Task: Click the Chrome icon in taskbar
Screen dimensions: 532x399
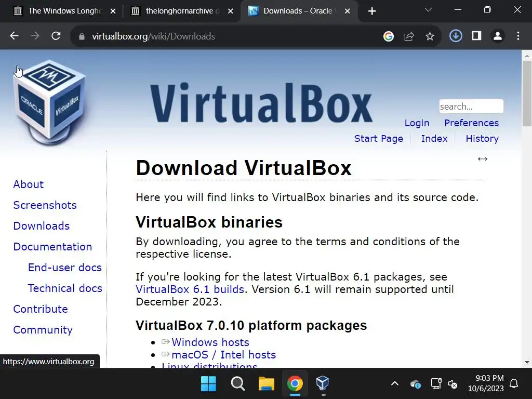Action: pyautogui.click(x=295, y=384)
